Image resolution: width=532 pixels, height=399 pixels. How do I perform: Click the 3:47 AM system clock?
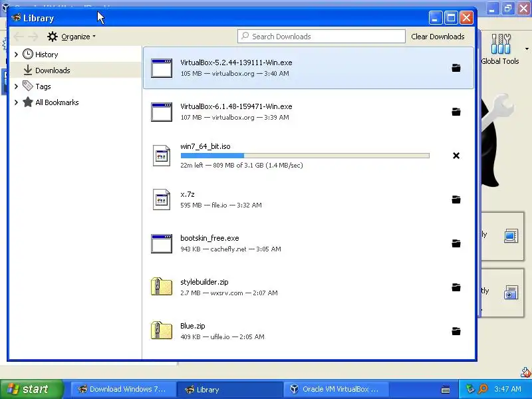click(x=507, y=389)
